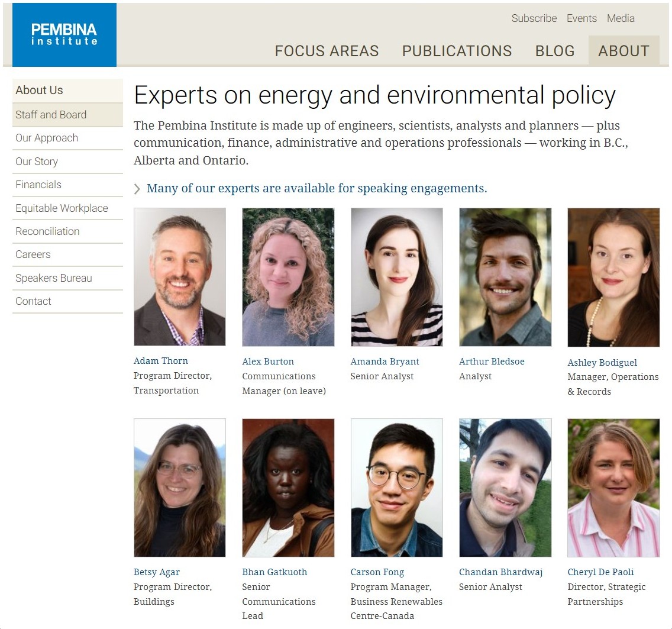Follow the speaking engagements link
The image size is (672, 629).
316,188
